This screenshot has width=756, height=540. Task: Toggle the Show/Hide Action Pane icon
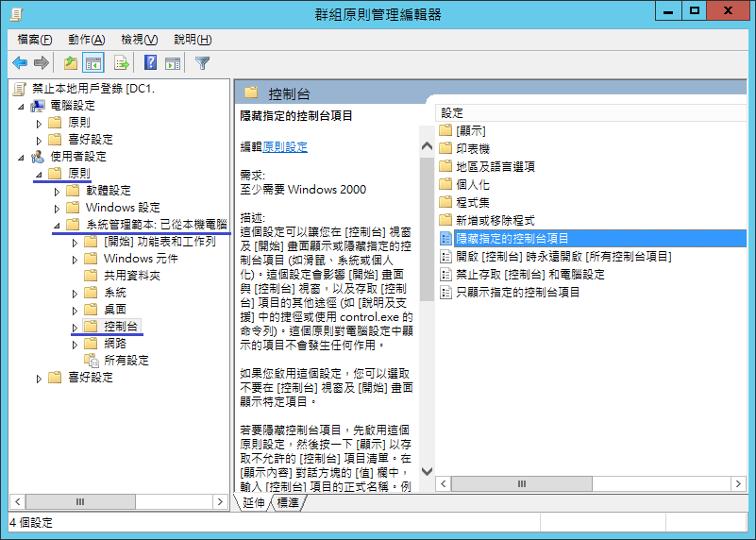(x=173, y=62)
